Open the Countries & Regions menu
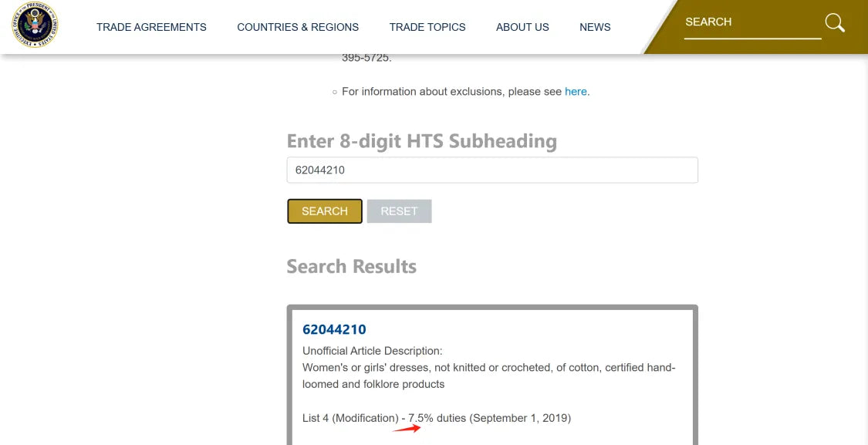868x445 pixels. (298, 27)
